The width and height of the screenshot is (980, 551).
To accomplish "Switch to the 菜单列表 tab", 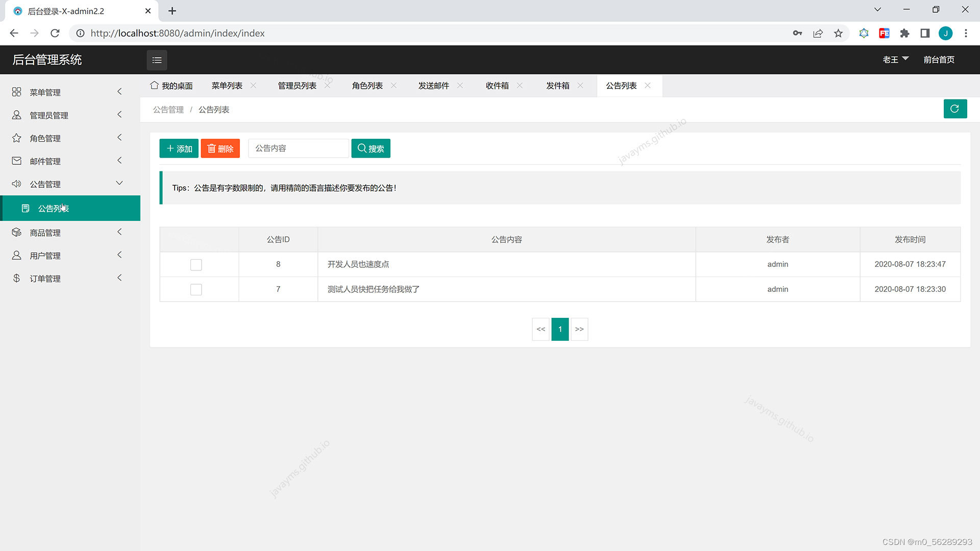I will tap(227, 86).
